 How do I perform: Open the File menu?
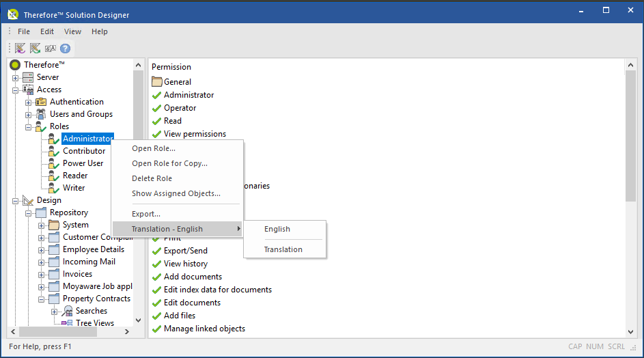(24, 31)
